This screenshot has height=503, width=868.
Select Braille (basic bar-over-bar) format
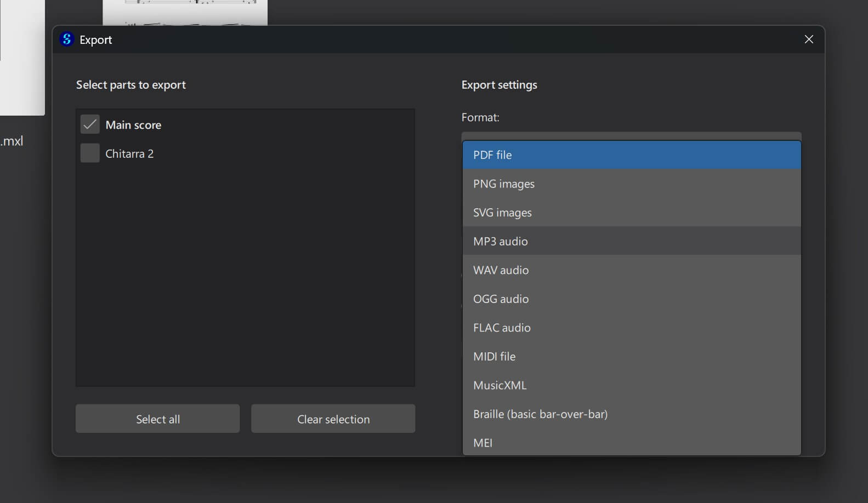click(x=631, y=414)
